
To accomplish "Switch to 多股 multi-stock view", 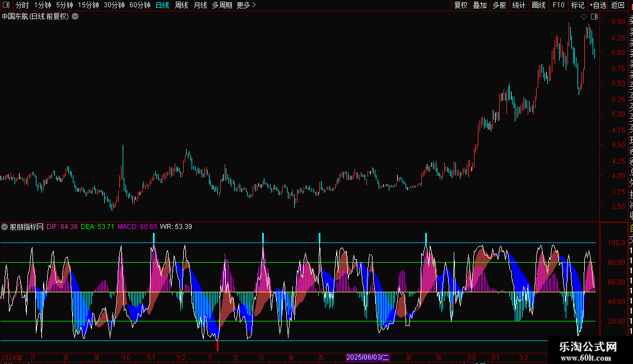I will coord(499,5).
